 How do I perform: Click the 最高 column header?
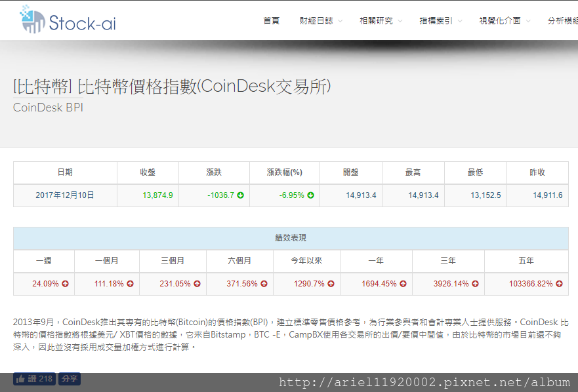(x=413, y=172)
